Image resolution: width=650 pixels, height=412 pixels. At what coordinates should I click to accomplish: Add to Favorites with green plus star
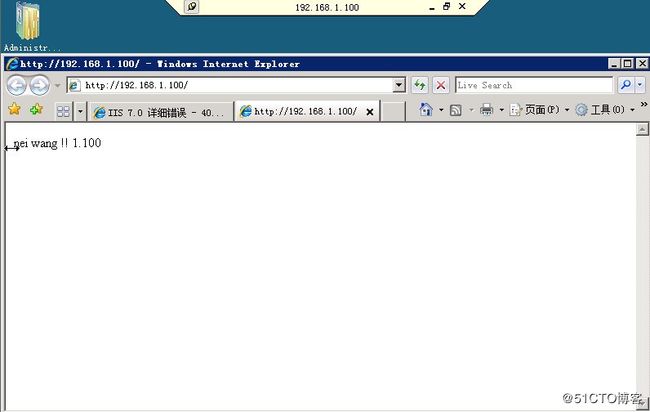(x=36, y=109)
